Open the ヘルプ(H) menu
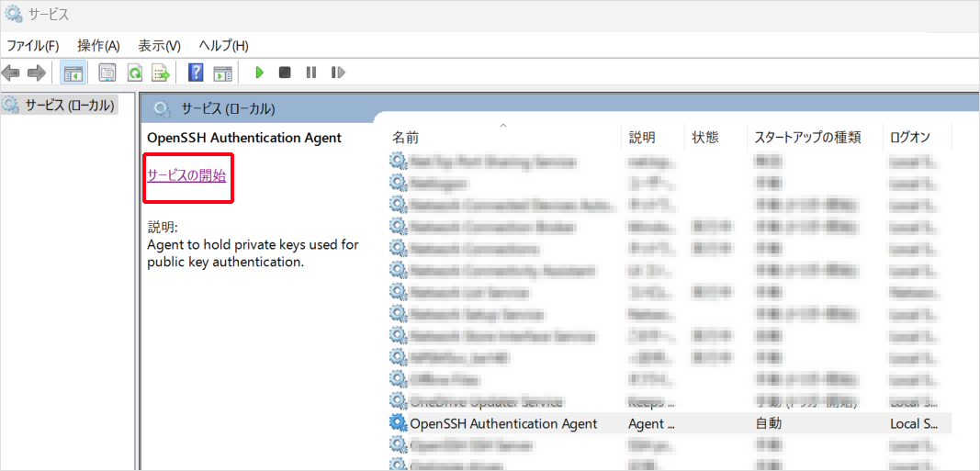 (223, 46)
